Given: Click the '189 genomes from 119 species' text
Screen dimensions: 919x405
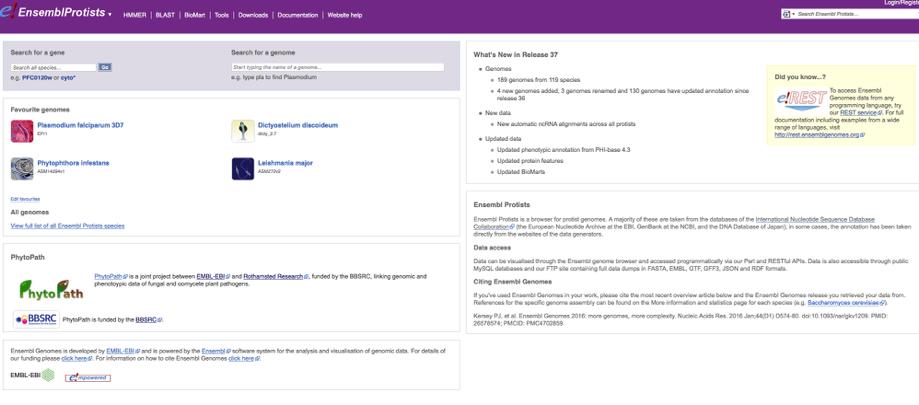Looking at the screenshot, I should coord(539,80).
